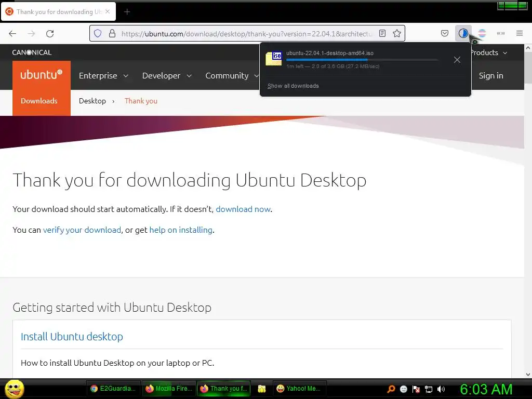Viewport: 532px width, 399px height.
Task: Expand the Products dropdown
Action: [489, 52]
